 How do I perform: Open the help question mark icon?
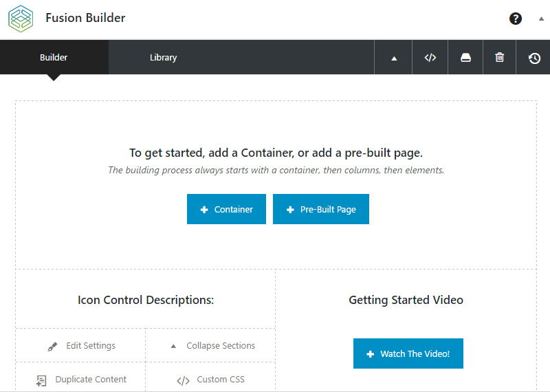pos(515,19)
